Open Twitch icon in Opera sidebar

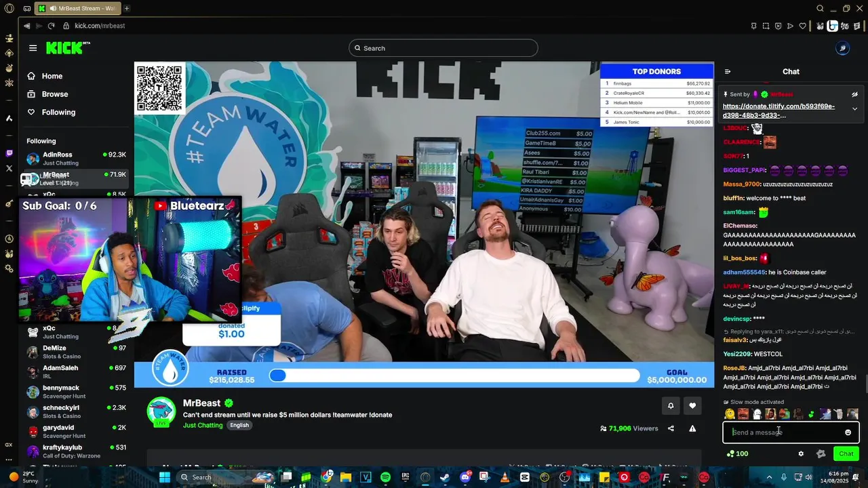(x=9, y=153)
